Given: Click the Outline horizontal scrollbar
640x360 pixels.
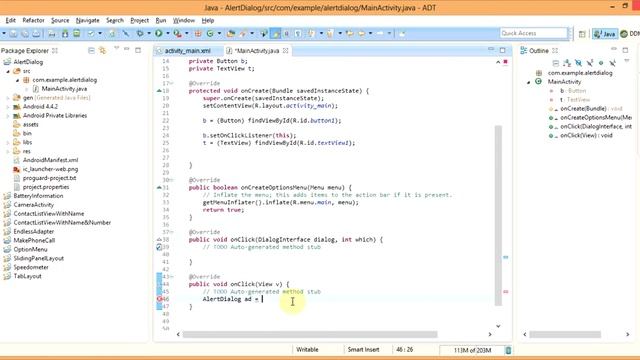Looking at the screenshot, I should coord(565,334).
